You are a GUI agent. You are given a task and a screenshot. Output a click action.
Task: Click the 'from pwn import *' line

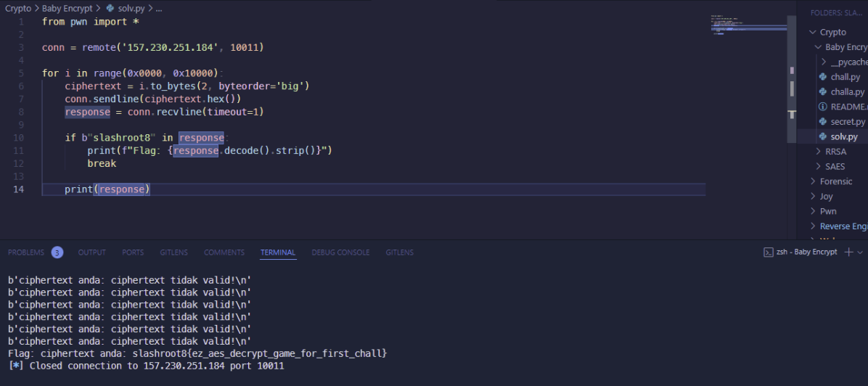[x=90, y=22]
